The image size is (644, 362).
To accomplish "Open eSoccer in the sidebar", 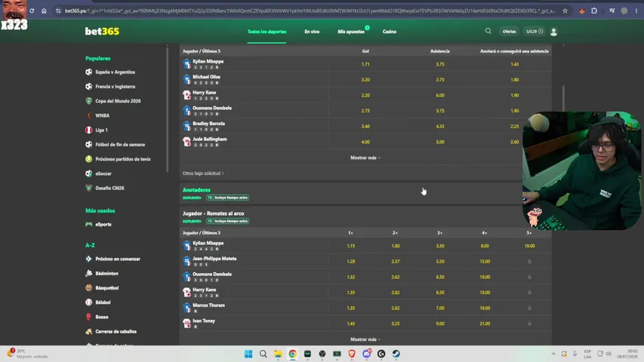I will (x=103, y=173).
